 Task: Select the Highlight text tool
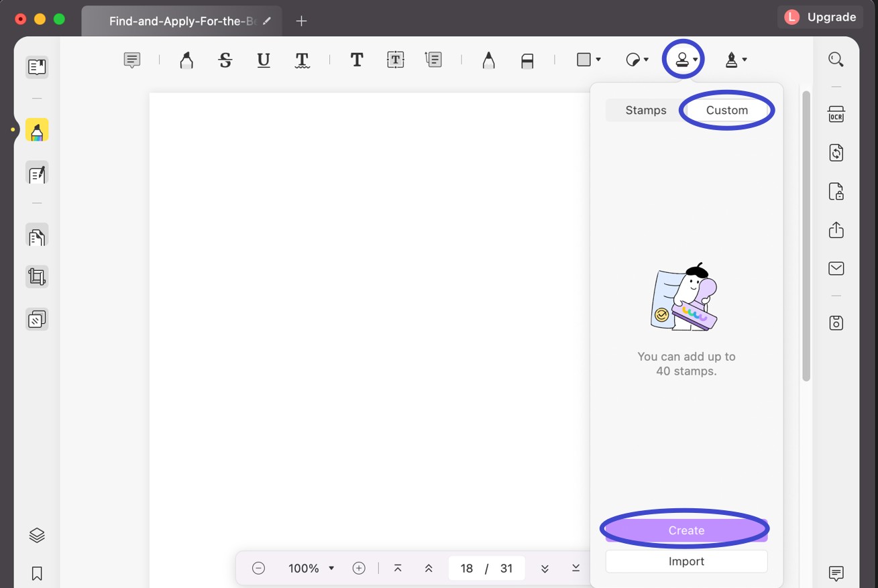tap(186, 60)
